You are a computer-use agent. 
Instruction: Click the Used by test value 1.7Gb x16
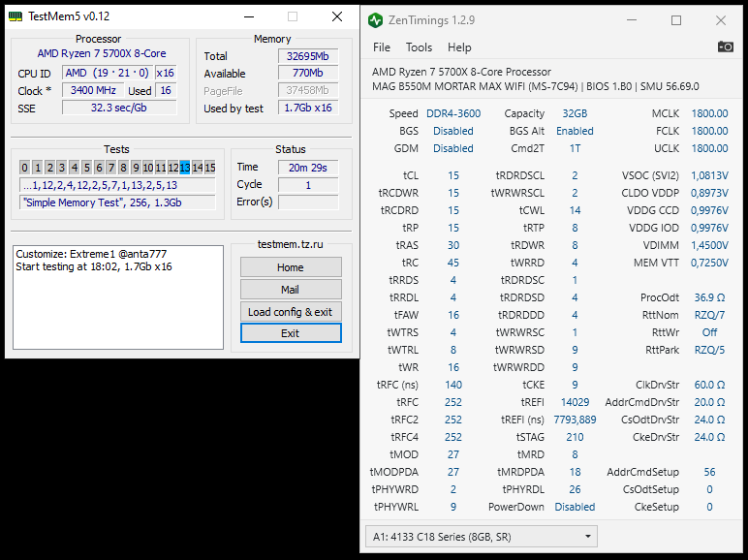pos(308,108)
